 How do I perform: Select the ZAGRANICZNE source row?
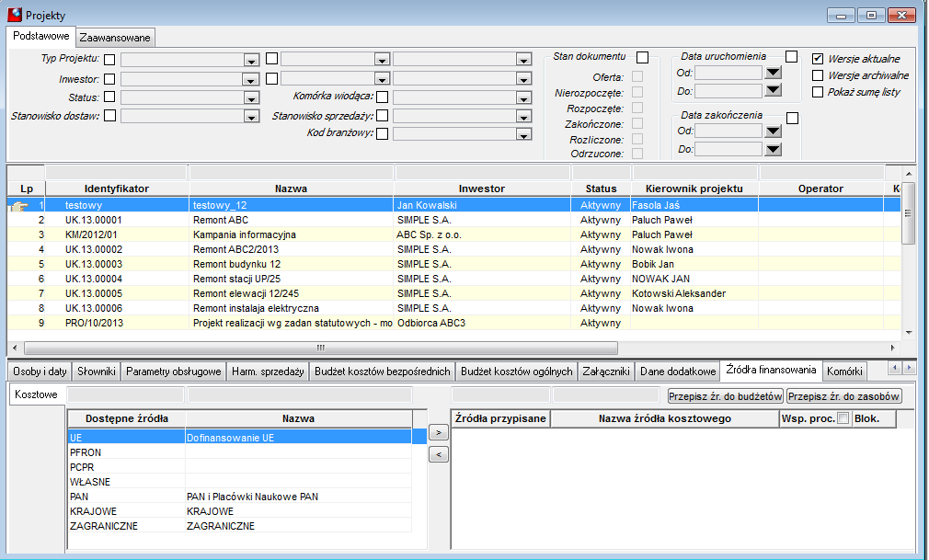(240, 526)
